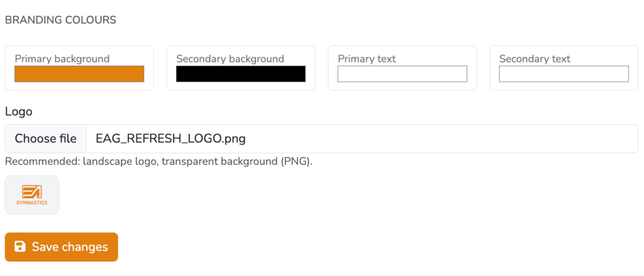
Task: Click the EA emblem in logo preview
Action: (x=32, y=192)
